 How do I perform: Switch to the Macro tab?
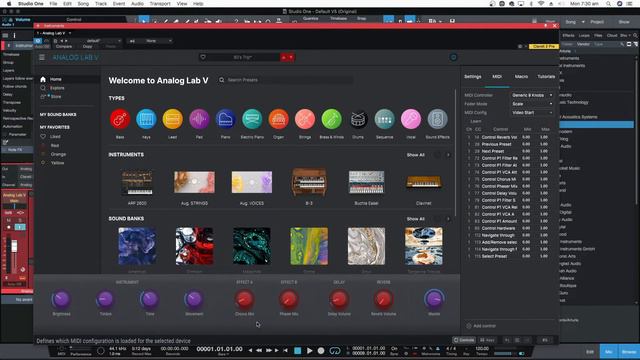tap(521, 77)
